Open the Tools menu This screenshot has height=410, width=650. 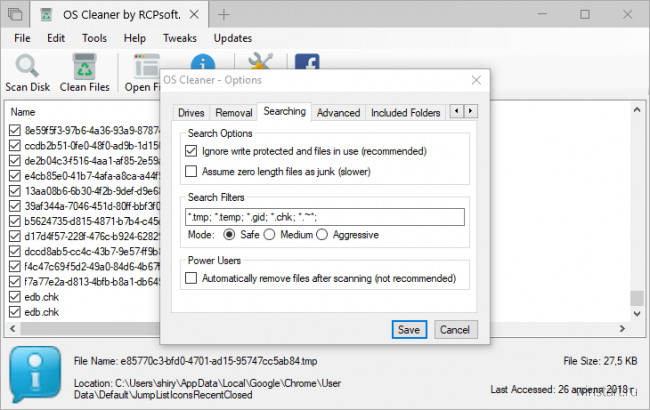pyautogui.click(x=94, y=38)
